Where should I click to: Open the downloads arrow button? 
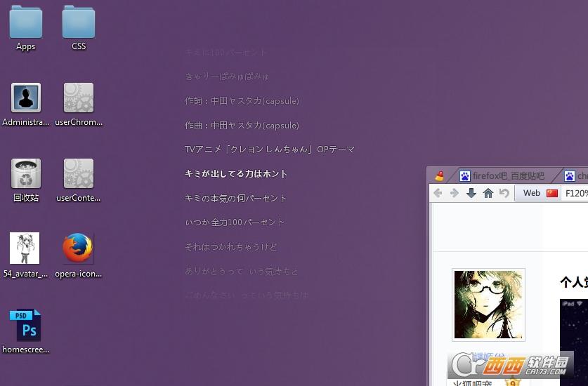(471, 193)
